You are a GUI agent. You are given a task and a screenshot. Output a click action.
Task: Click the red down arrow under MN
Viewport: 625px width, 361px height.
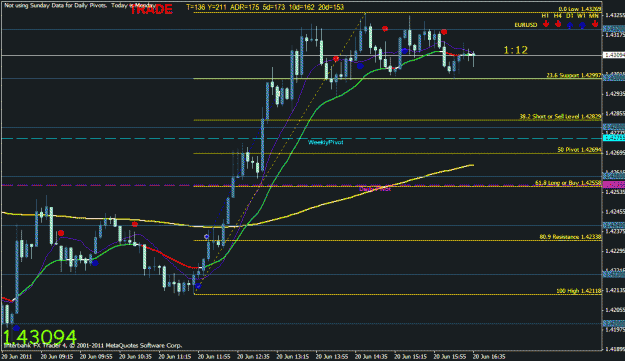point(595,25)
